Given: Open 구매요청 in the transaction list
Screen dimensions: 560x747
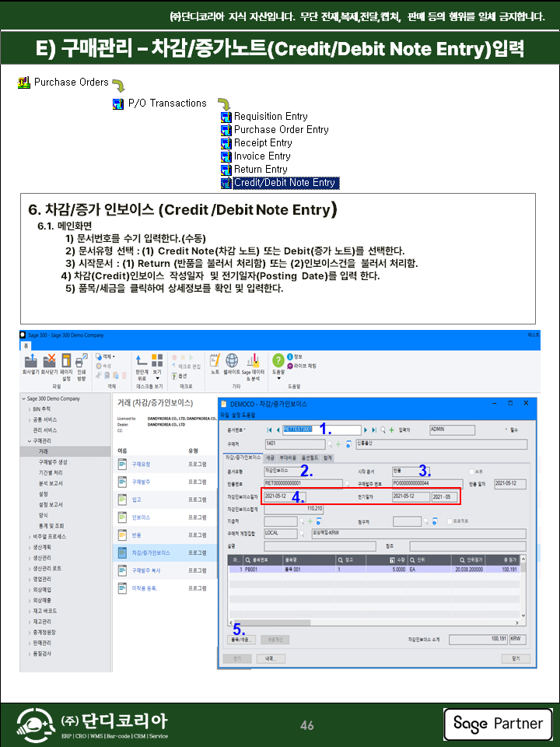Looking at the screenshot, I should coord(141,464).
